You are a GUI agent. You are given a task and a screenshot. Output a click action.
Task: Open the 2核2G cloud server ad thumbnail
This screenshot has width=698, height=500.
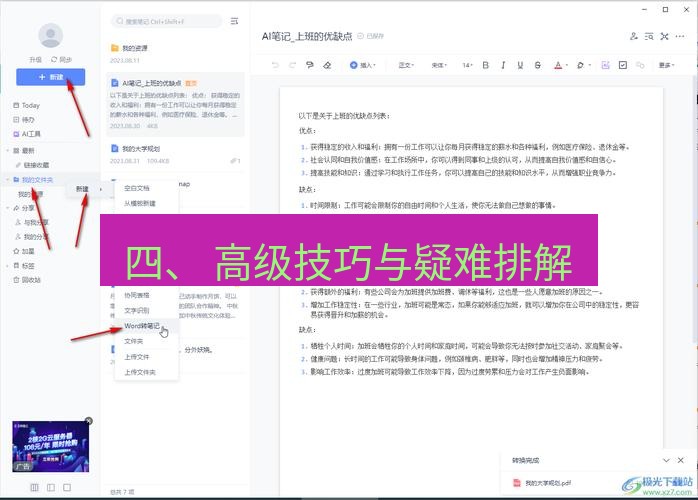pyautogui.click(x=50, y=447)
